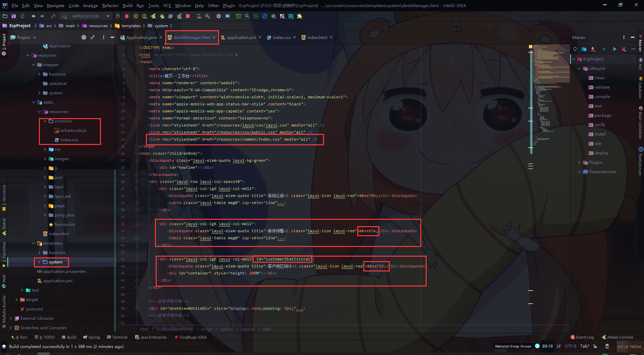The image size is (644, 355).
Task: Start debugging with the red bug icon
Action: coord(126,16)
